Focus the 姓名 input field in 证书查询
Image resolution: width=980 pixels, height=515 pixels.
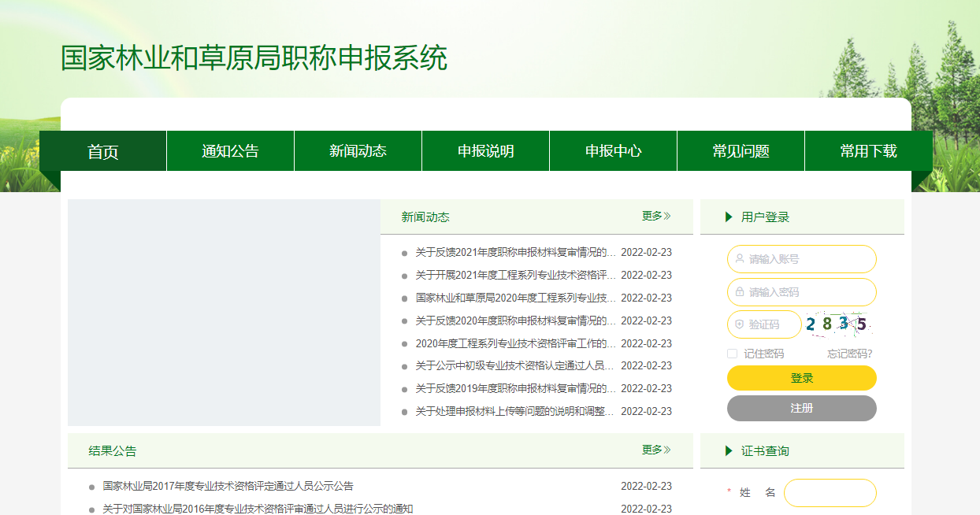point(830,493)
